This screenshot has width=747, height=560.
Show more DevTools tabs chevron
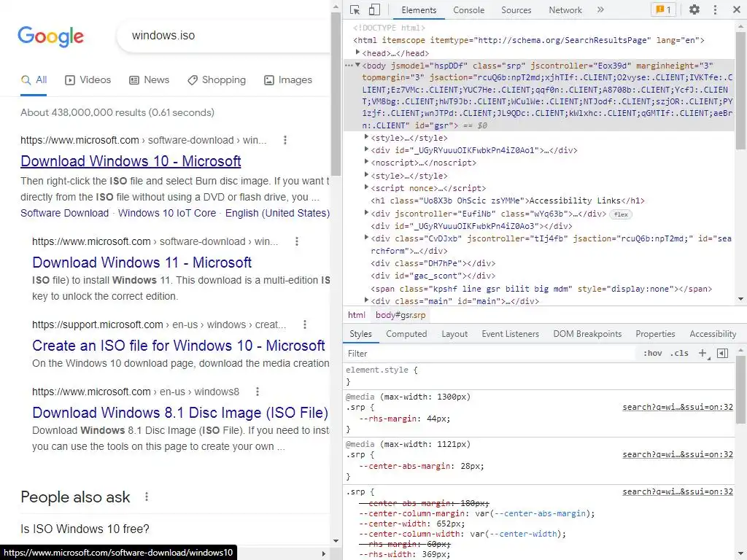pos(600,9)
